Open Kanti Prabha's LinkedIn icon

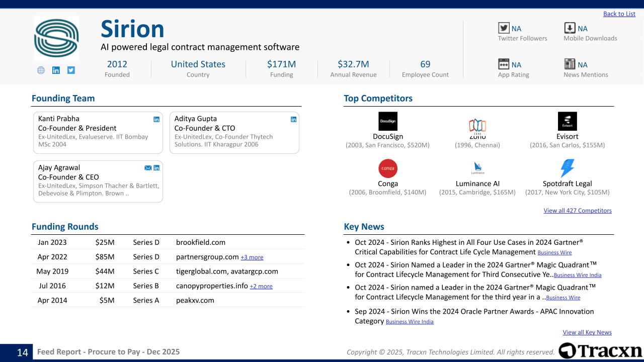[x=156, y=119]
